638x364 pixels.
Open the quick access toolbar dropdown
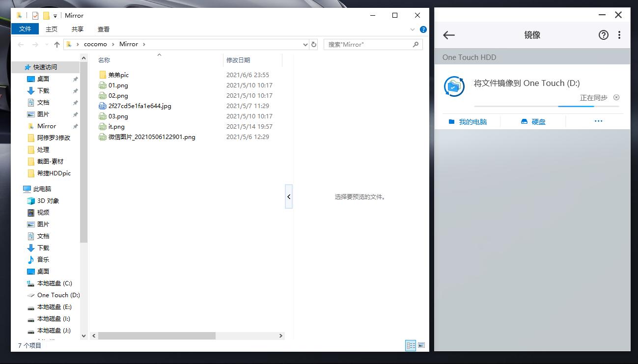click(x=55, y=16)
